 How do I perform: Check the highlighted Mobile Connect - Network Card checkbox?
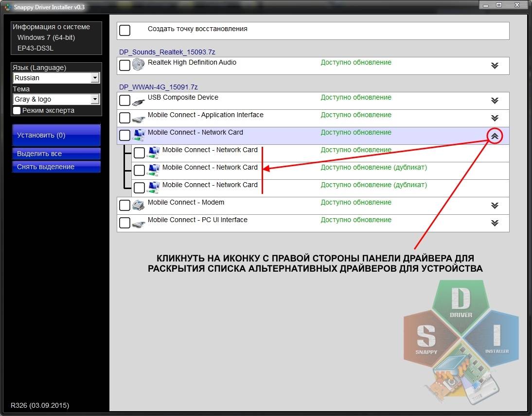point(124,135)
